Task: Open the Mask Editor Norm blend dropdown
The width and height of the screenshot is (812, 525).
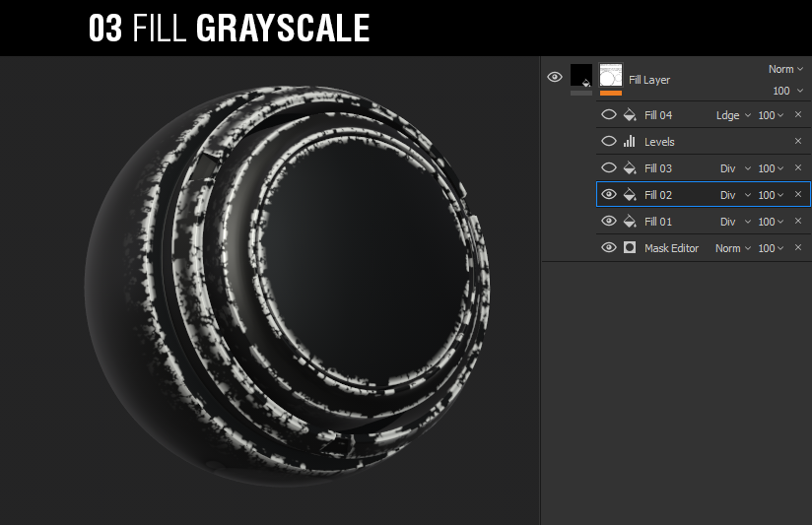Action: point(733,248)
